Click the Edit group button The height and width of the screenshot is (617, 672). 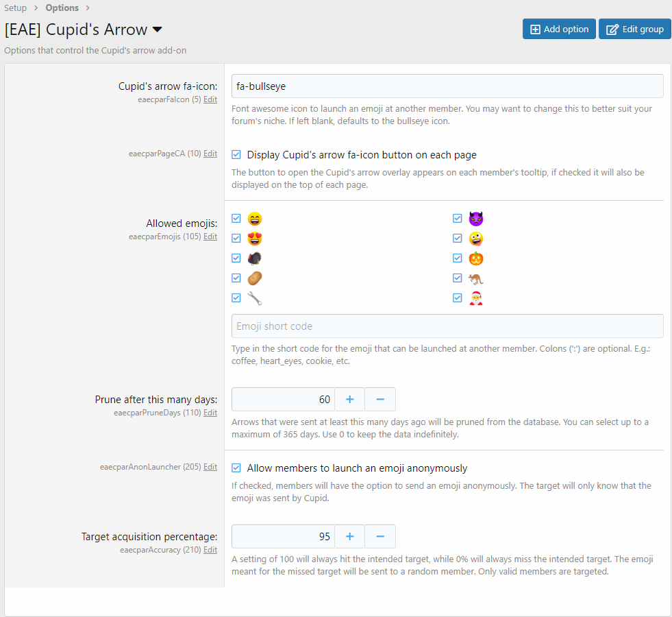tap(634, 29)
